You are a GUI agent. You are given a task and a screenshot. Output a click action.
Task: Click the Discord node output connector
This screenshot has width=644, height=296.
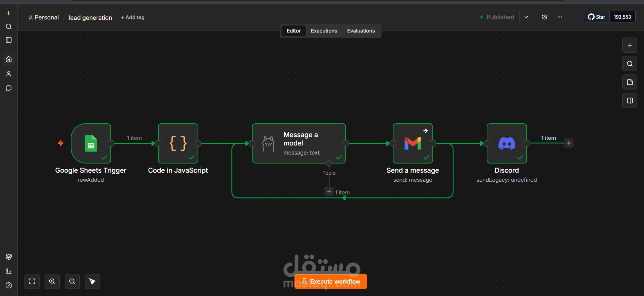pos(527,143)
